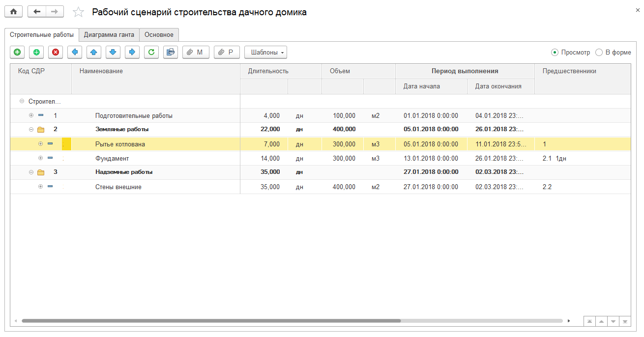Click the leftmost green plus add button
Image resolution: width=644 pixels, height=337 pixels.
click(x=17, y=52)
